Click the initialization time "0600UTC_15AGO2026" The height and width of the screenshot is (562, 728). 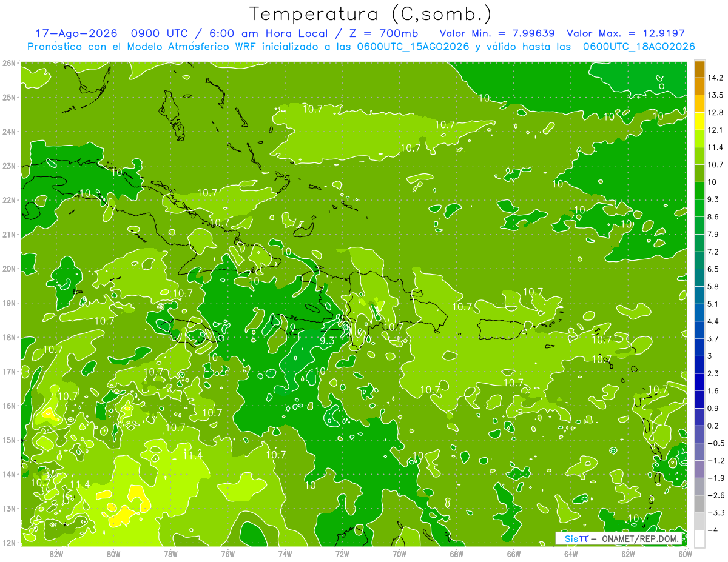pyautogui.click(x=413, y=47)
